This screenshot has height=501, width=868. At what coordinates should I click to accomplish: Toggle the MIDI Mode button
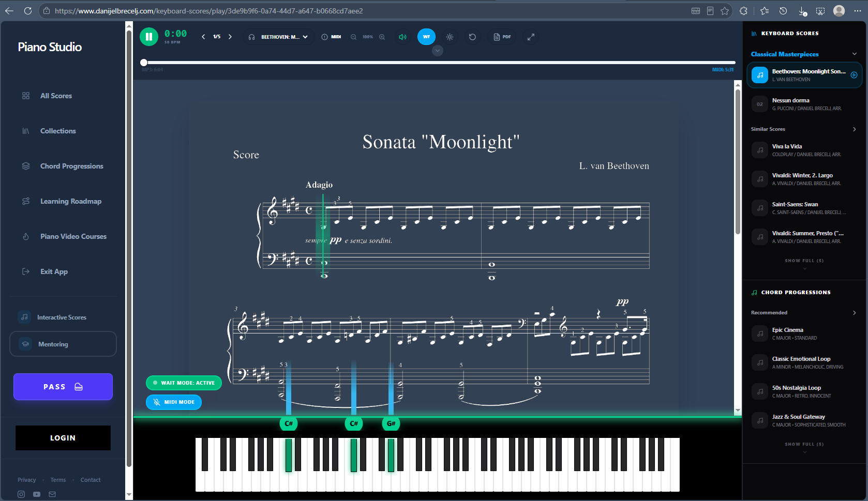pyautogui.click(x=174, y=402)
